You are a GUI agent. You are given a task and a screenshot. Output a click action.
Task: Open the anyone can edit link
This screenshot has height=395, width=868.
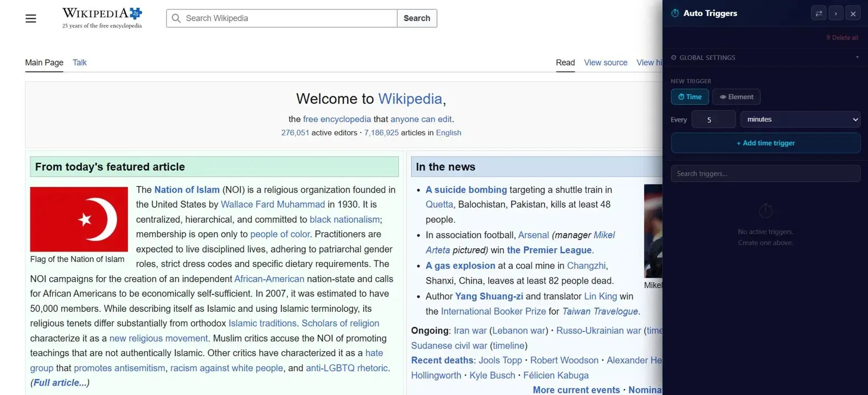(x=421, y=119)
